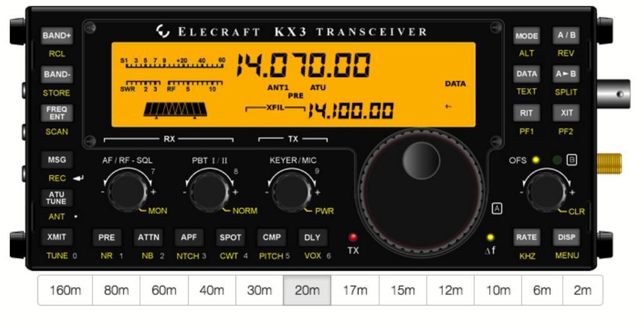This screenshot has width=644, height=330.
Task: Click the AF / RF-SQL knob
Action: [x=127, y=191]
